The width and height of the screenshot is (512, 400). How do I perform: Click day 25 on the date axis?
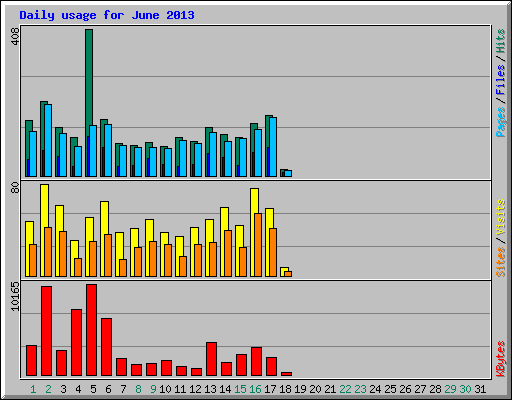coord(390,389)
